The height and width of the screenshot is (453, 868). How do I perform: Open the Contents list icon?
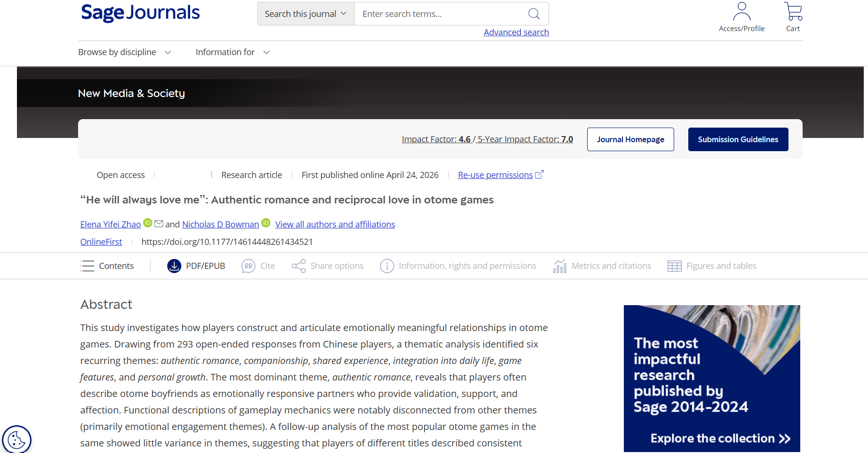[x=88, y=266]
